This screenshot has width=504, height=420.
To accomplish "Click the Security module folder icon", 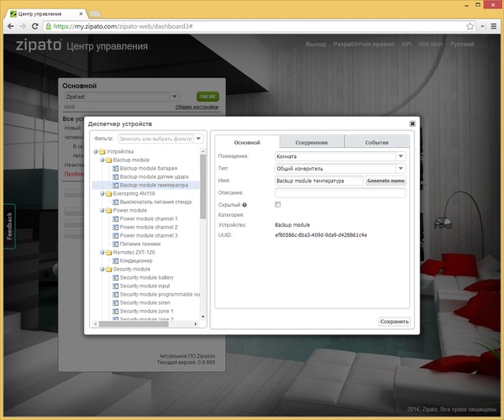I will pyautogui.click(x=108, y=269).
